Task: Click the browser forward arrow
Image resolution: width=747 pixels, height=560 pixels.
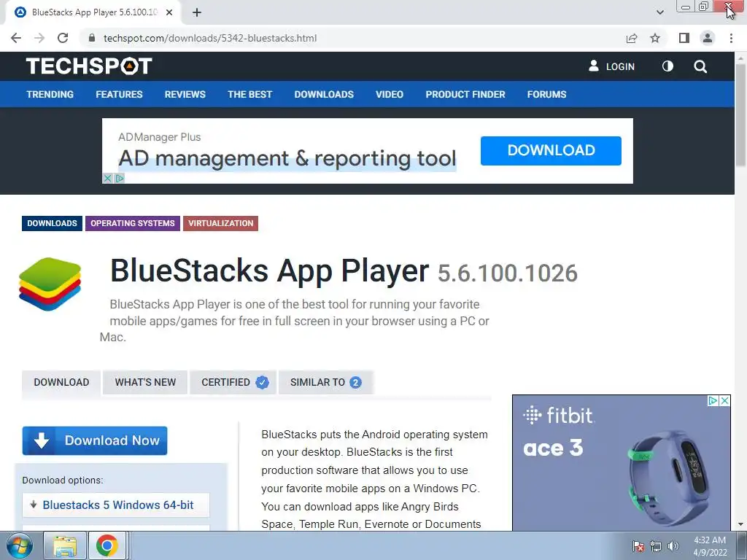Action: tap(39, 38)
